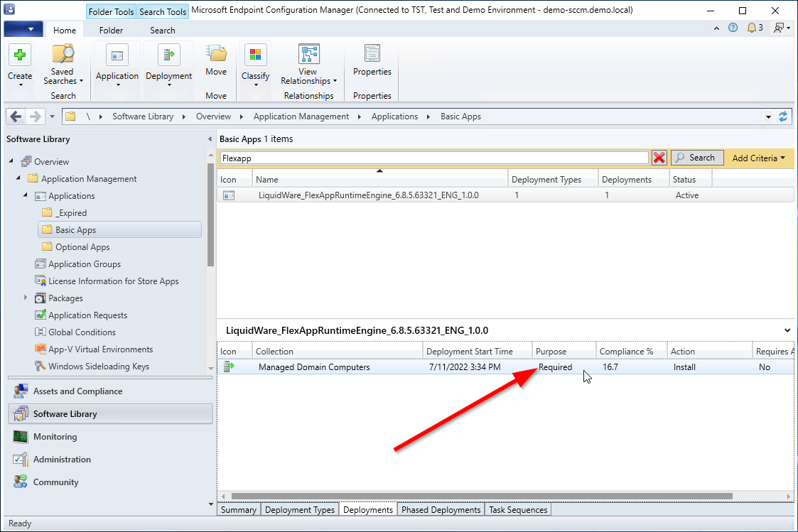
Task: Clear the search with red X
Action: tap(659, 158)
